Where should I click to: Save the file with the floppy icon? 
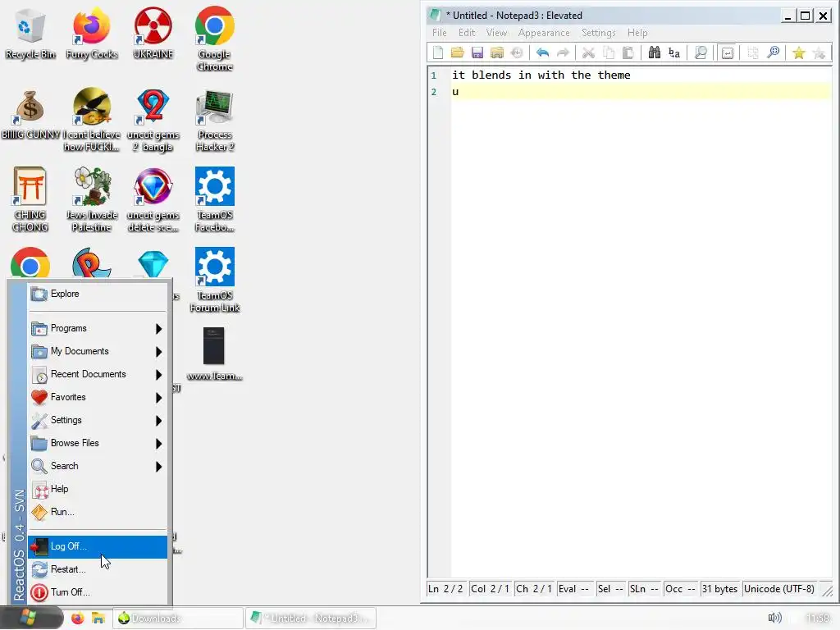coord(477,52)
